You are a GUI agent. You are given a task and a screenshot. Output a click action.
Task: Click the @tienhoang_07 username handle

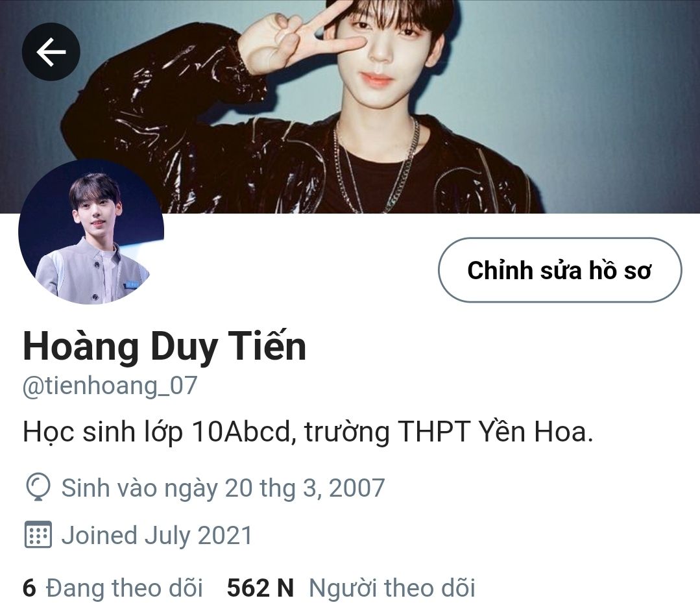(110, 386)
